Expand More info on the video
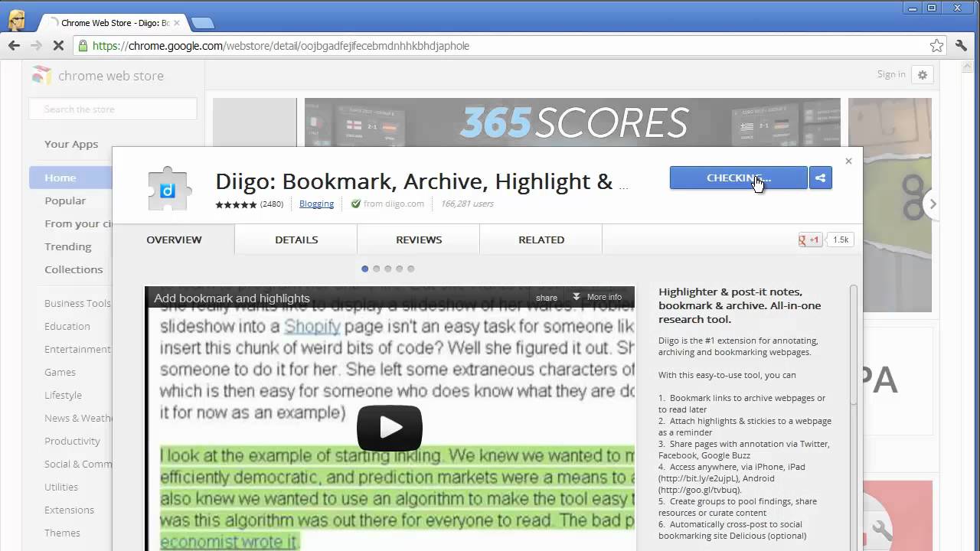The width and height of the screenshot is (980, 551). point(596,297)
